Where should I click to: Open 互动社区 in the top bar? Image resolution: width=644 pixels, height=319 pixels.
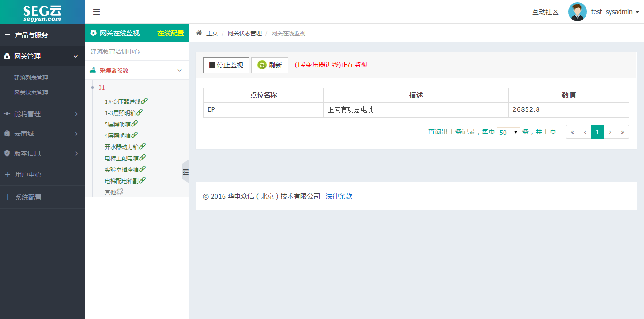point(545,11)
